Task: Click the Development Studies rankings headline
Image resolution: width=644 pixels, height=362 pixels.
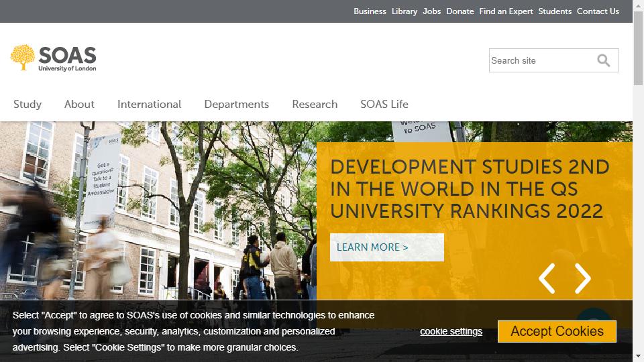Action: tap(470, 189)
